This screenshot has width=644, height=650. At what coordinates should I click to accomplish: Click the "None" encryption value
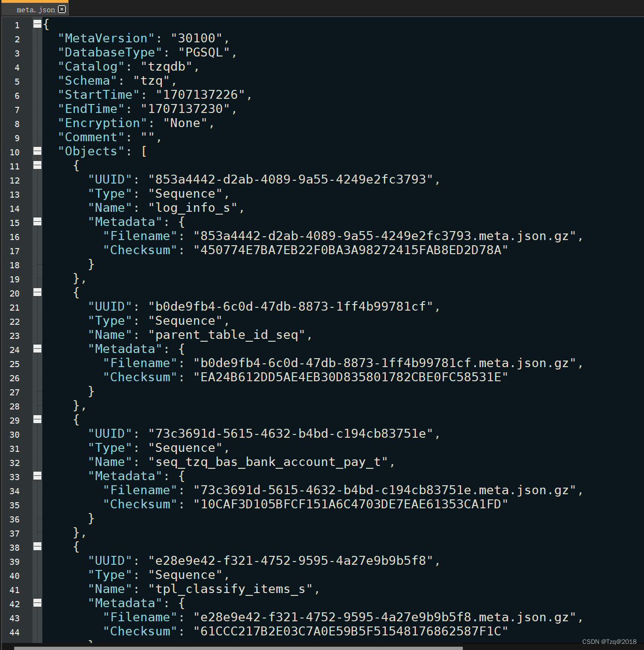185,123
